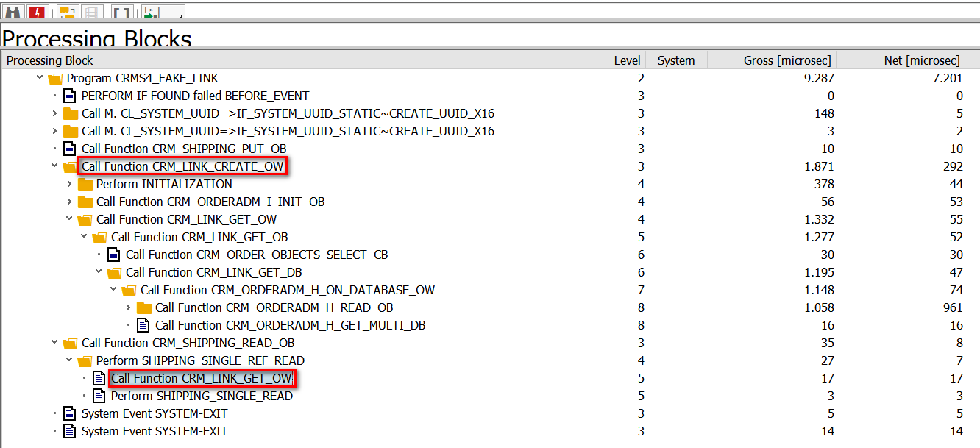Collapse the CRM_LINK_GET_DB node
This screenshot has height=448, width=980.
(99, 272)
